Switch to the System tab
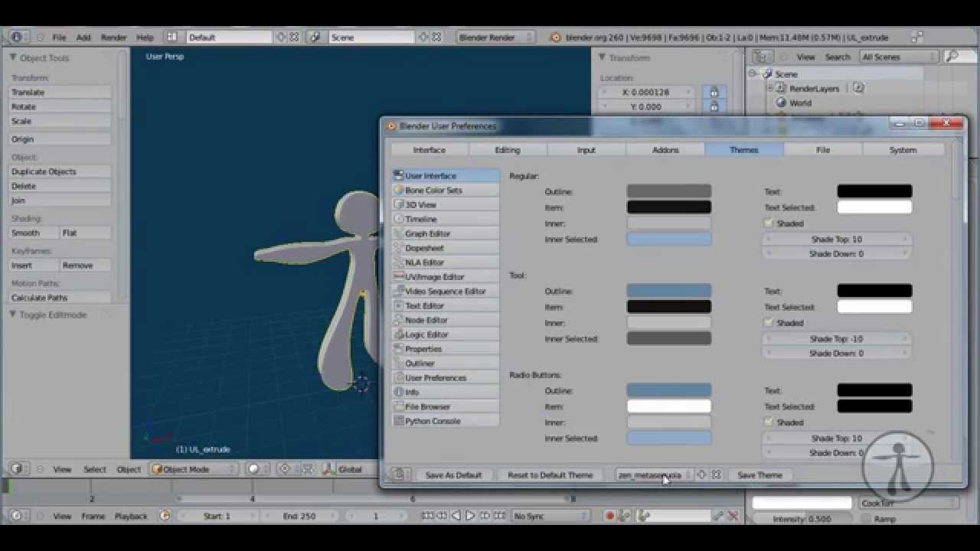The image size is (980, 551). pos(903,150)
